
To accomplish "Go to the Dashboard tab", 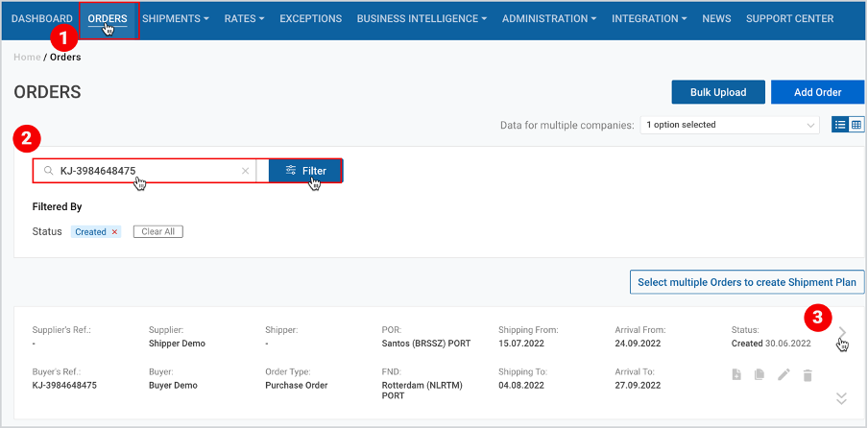I will (x=42, y=19).
